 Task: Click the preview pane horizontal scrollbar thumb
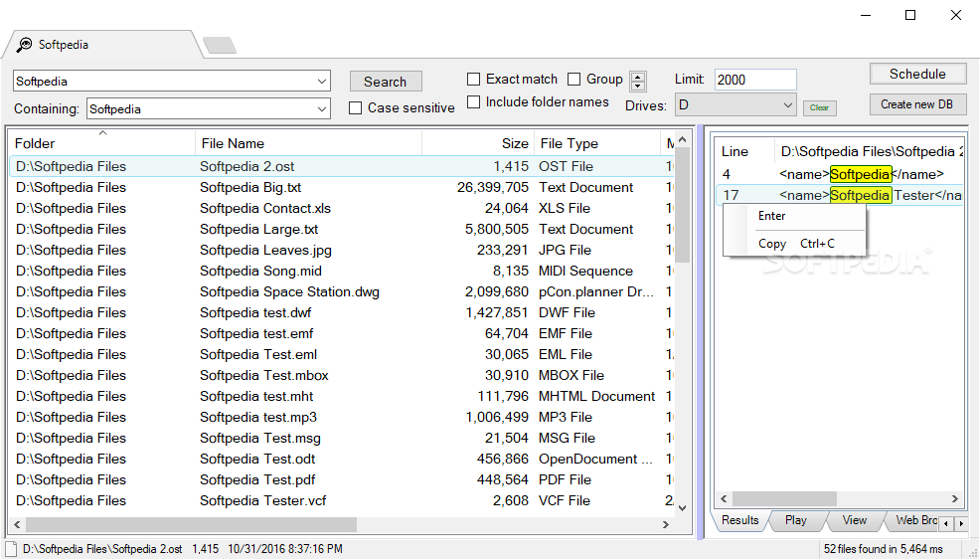tap(784, 498)
